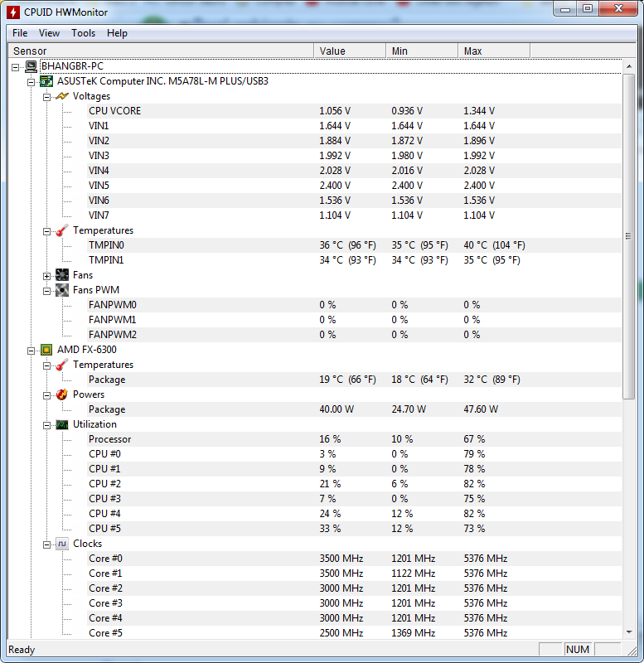This screenshot has width=644, height=663.
Task: Click the Fans icon
Action: (62, 275)
